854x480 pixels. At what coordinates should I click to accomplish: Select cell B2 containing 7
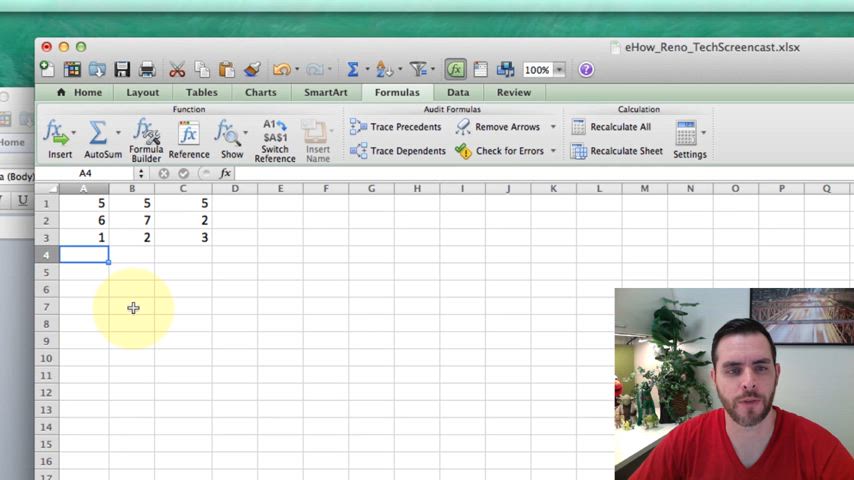point(132,220)
